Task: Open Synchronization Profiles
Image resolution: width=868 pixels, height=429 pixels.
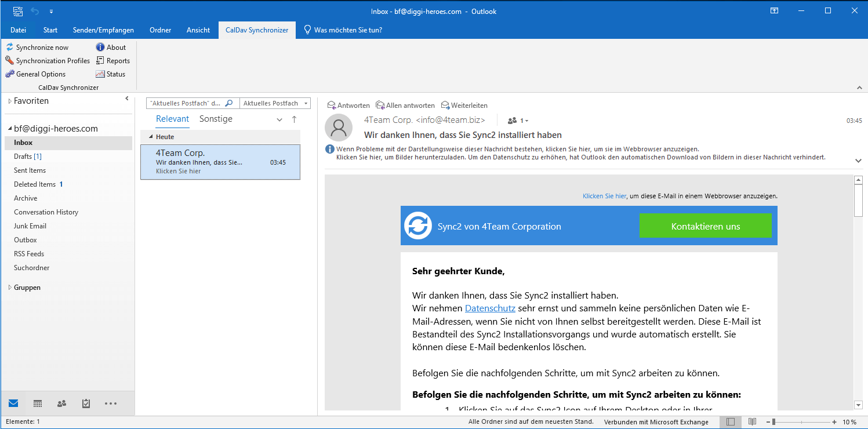Action: 48,61
